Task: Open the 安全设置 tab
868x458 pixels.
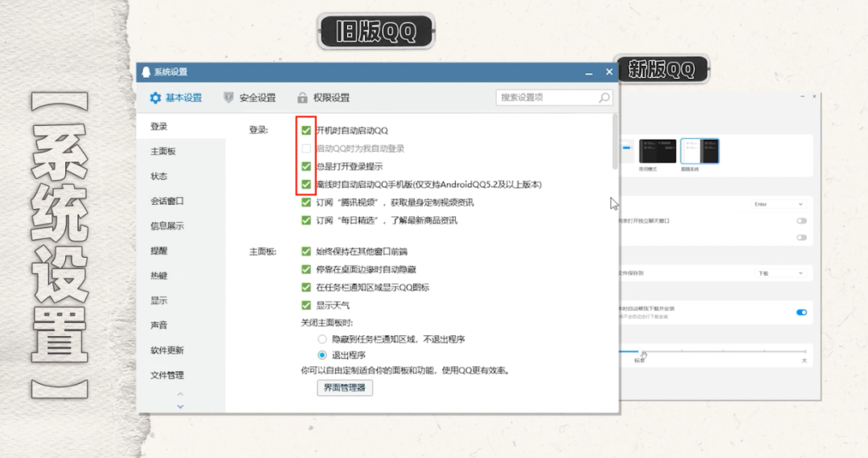Action: [250, 98]
